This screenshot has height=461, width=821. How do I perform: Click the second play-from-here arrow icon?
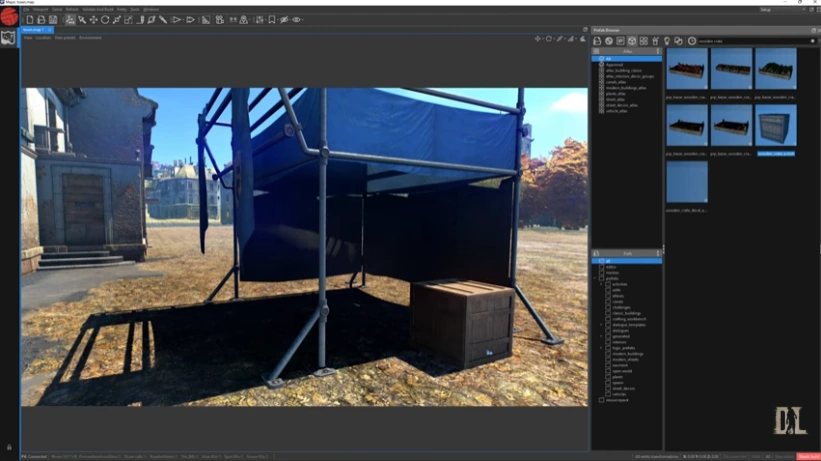tap(191, 20)
